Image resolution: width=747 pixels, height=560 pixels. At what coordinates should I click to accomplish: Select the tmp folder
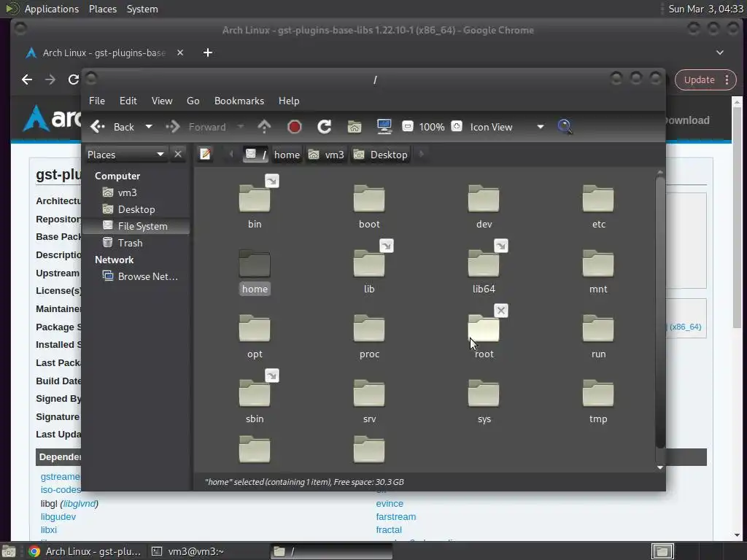(598, 393)
